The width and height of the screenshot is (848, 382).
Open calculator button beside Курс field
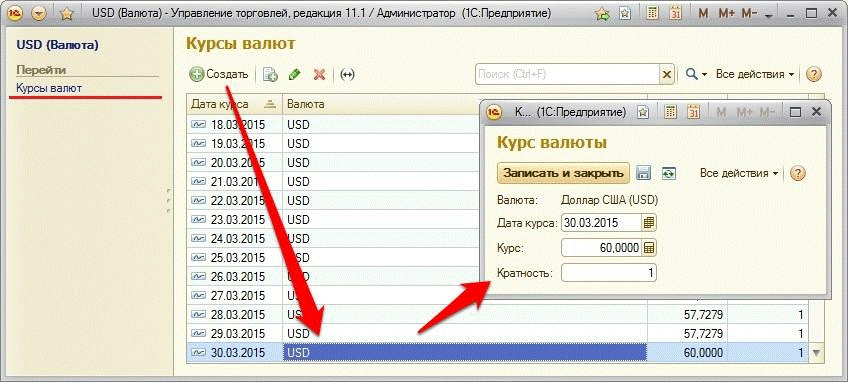tap(649, 248)
